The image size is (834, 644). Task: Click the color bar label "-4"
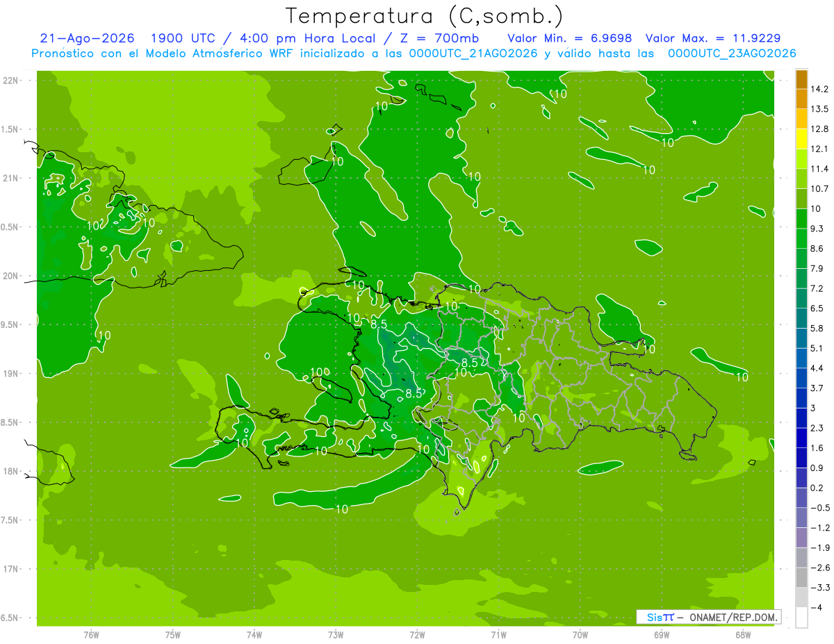816,607
